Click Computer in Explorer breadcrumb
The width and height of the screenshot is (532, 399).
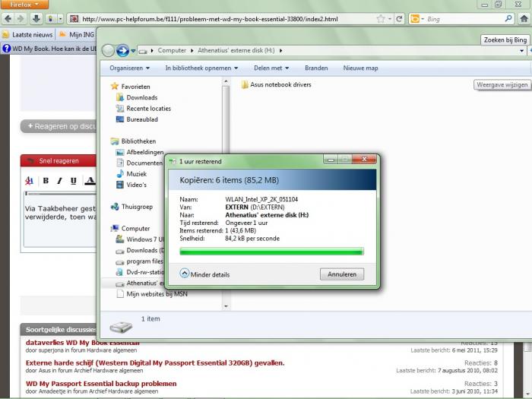pos(172,51)
